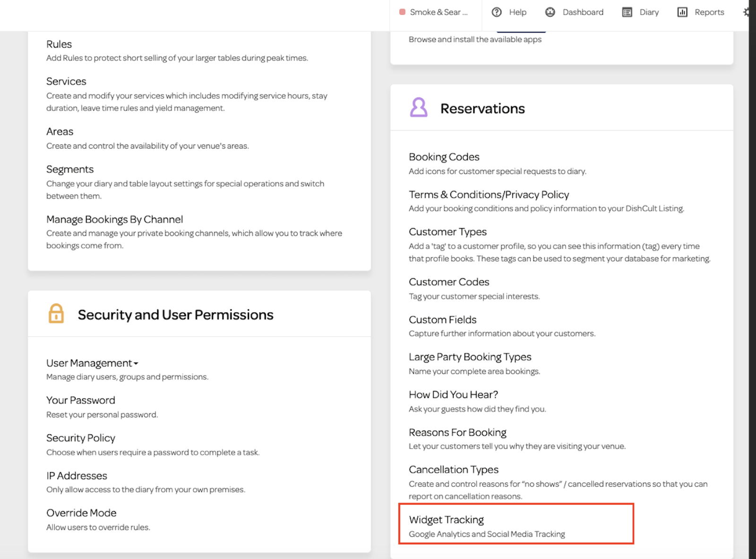Click the Reservations person icon
This screenshot has width=756, height=559.
(x=419, y=108)
